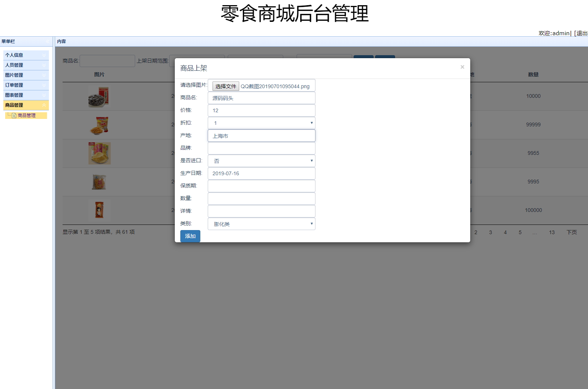588x389 pixels.
Task: Close the 商品上架 dialog with the ×
Action: coord(462,67)
